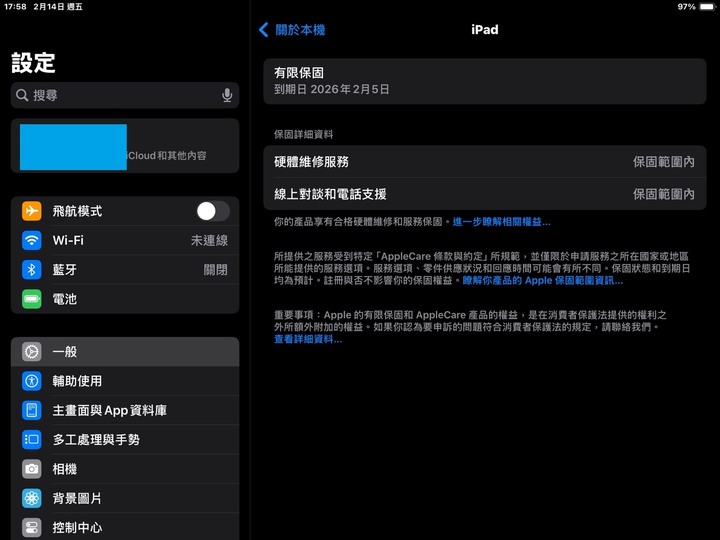This screenshot has width=720, height=540.
Task: Open the Apple ID iCloud和其他內容 card
Action: tap(125, 146)
